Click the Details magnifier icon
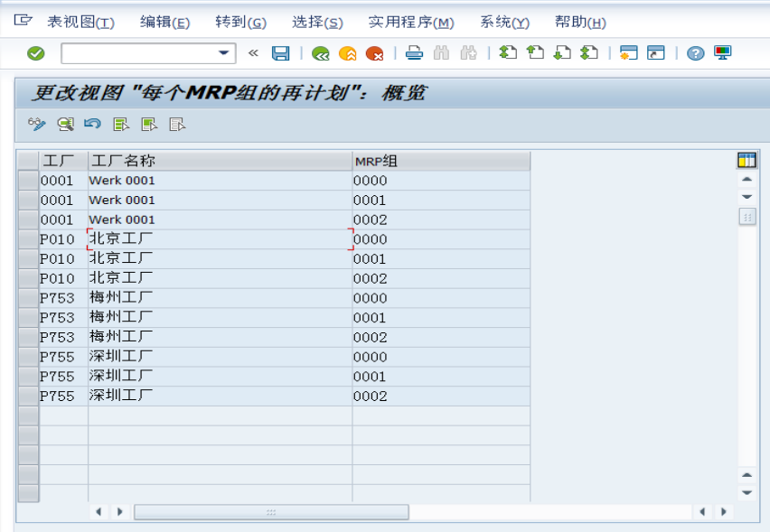The width and height of the screenshot is (770, 532). tap(65, 124)
